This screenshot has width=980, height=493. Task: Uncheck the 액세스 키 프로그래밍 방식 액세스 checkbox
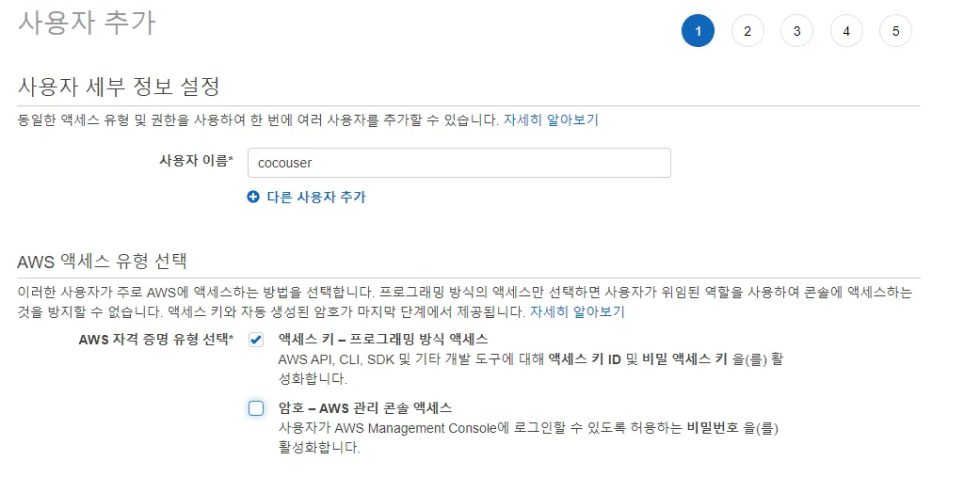pos(256,340)
